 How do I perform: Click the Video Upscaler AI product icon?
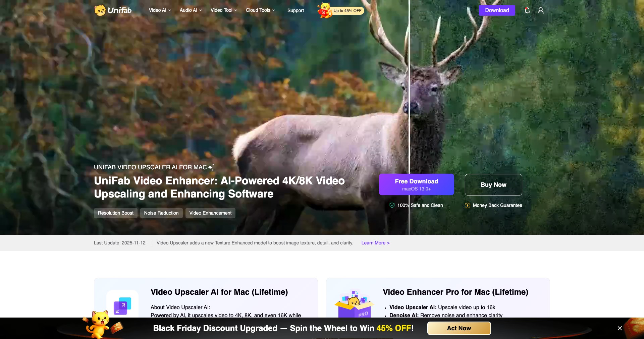click(122, 305)
